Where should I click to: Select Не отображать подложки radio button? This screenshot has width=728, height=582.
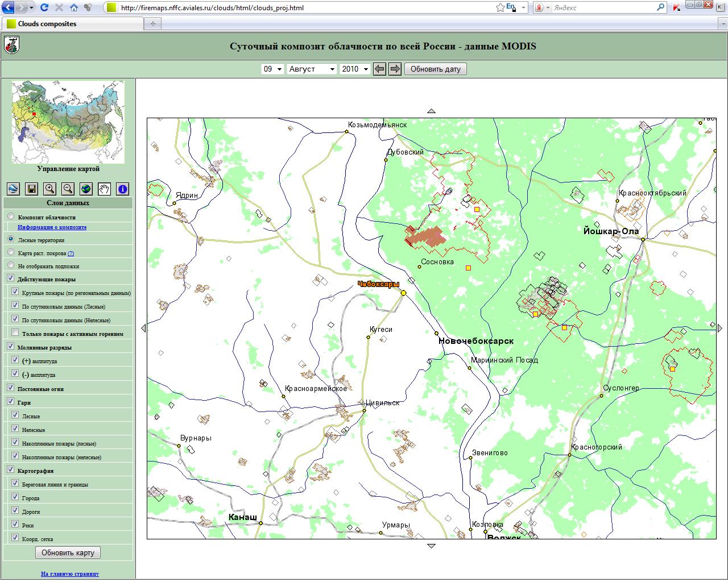tap(11, 265)
